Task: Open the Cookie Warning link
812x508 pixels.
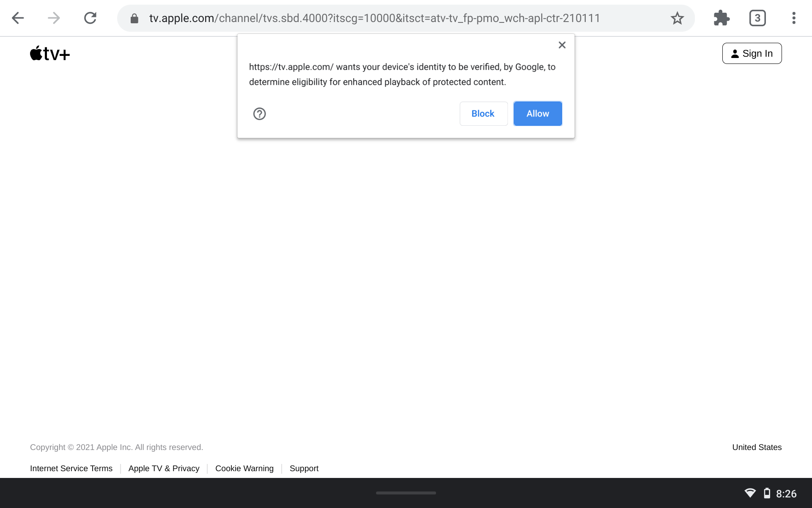Action: tap(244, 468)
